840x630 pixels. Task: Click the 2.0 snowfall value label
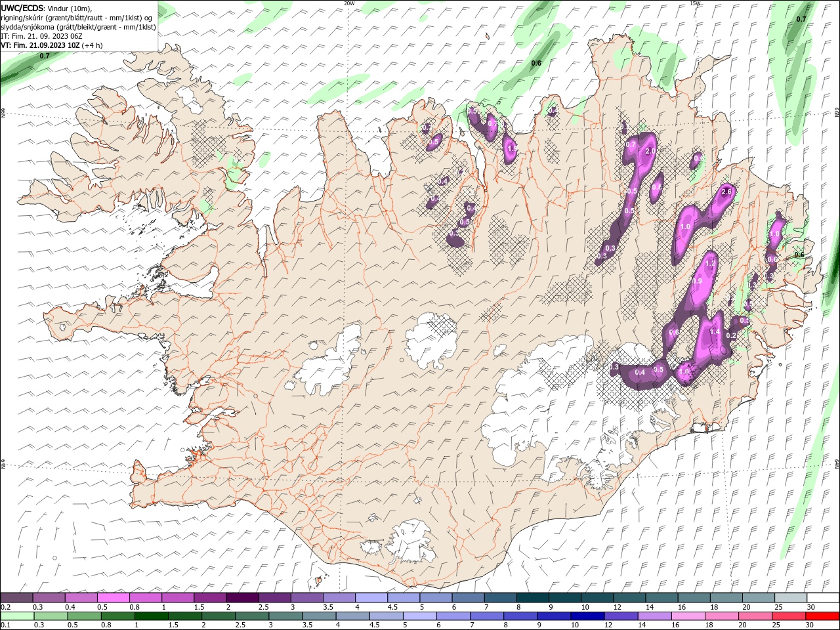click(651, 151)
